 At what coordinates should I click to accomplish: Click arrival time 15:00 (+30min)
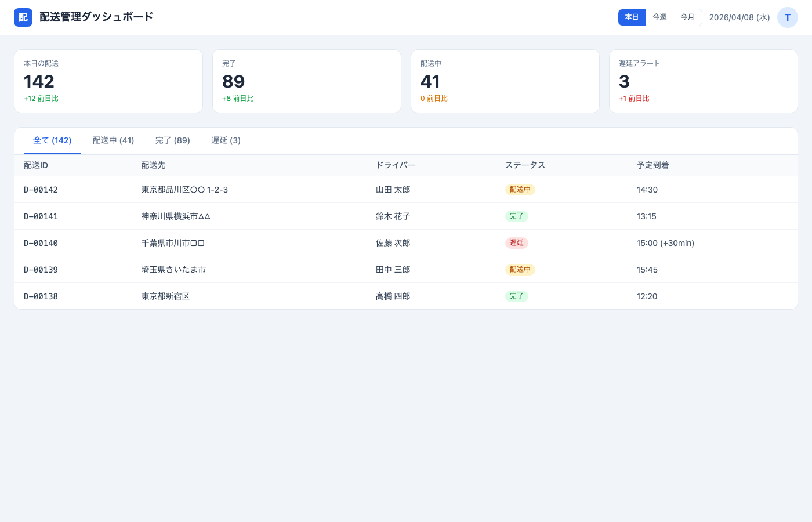coord(665,243)
